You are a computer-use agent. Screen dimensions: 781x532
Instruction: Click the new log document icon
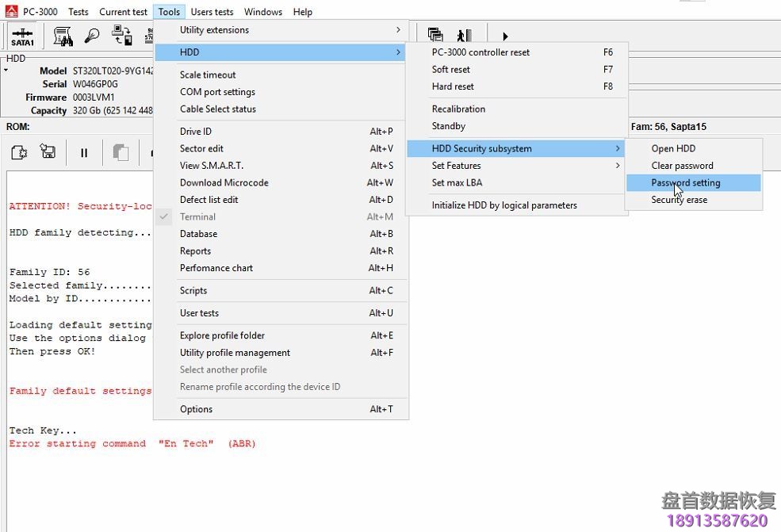(20, 152)
